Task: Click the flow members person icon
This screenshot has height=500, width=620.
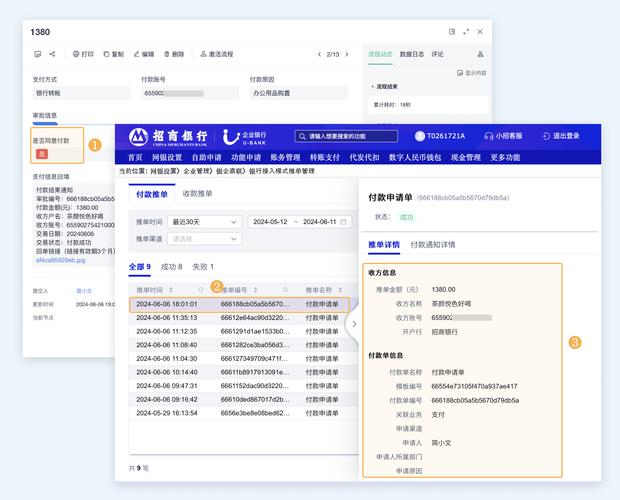Action: (480, 54)
